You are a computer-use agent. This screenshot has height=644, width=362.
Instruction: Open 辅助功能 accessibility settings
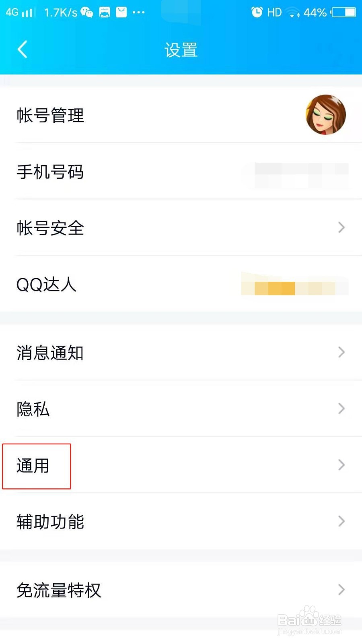click(181, 521)
